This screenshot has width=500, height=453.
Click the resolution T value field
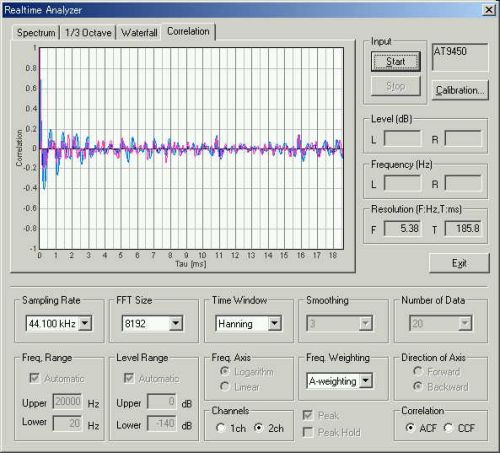pos(463,229)
